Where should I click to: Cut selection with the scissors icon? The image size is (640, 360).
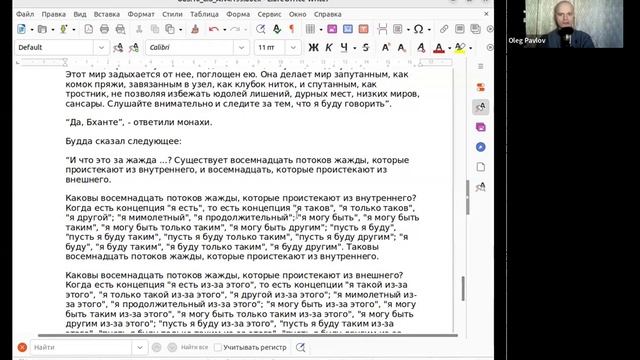point(139,29)
